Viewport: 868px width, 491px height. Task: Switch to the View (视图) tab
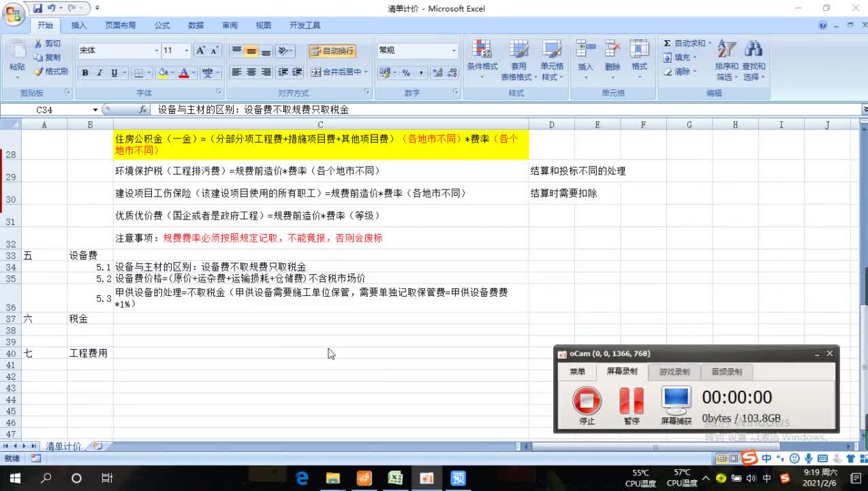point(264,25)
